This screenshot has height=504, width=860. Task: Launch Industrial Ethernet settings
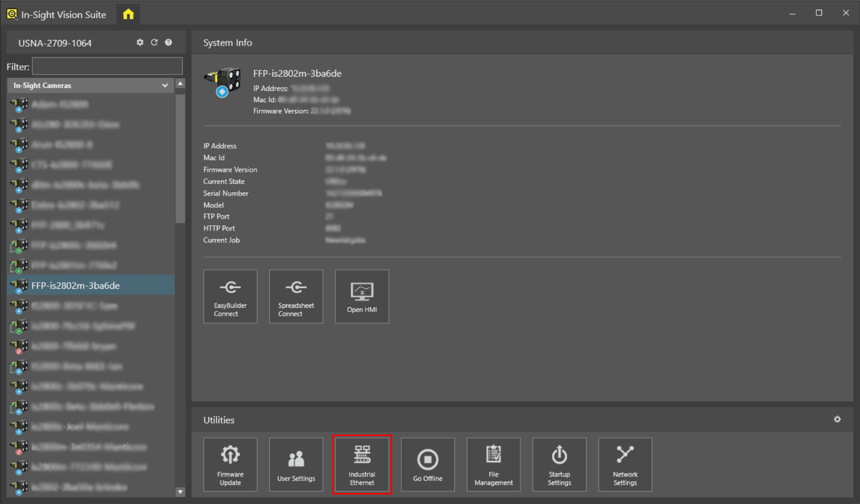(362, 464)
